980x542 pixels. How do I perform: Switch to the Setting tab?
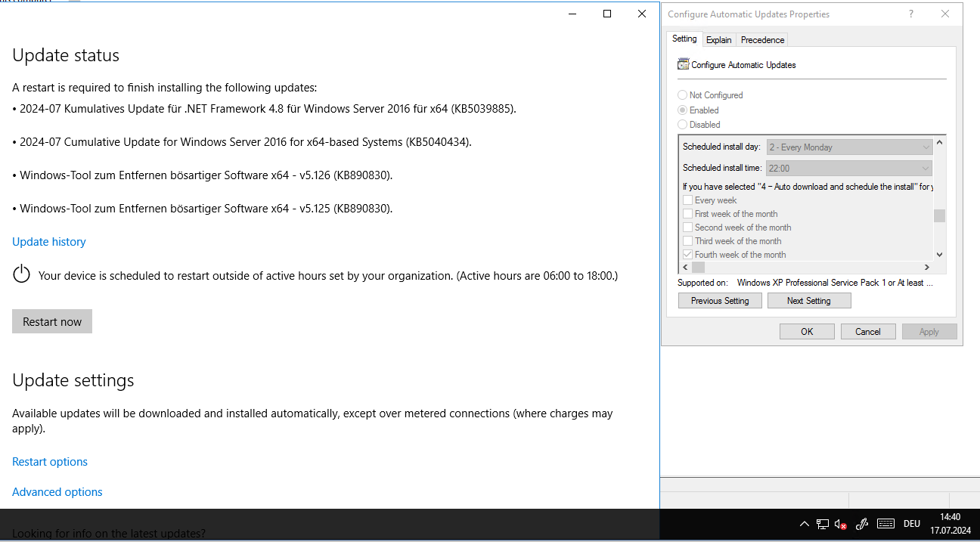tap(684, 39)
